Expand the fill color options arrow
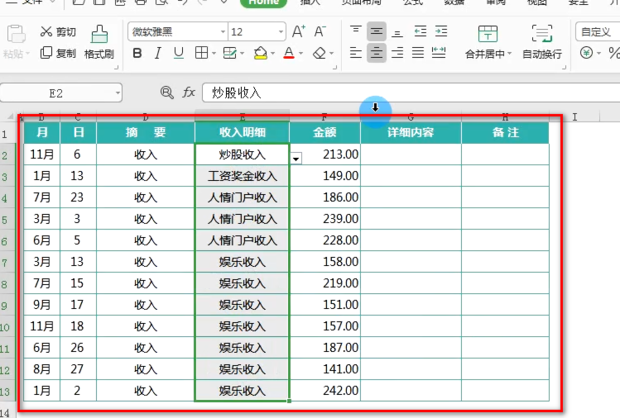Viewport: 620px width, 418px height. 273,53
